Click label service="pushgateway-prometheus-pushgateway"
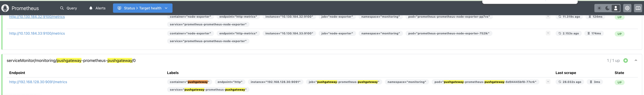 (x=208, y=90)
